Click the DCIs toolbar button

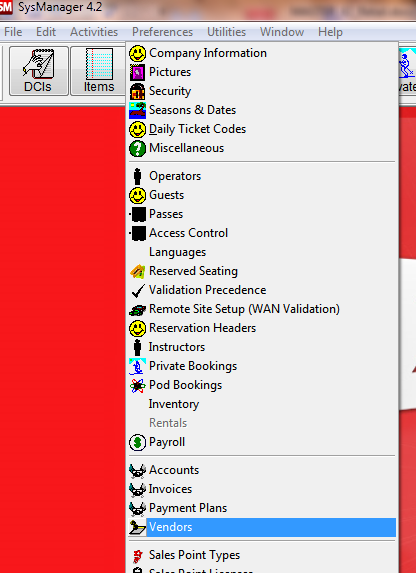pyautogui.click(x=38, y=71)
